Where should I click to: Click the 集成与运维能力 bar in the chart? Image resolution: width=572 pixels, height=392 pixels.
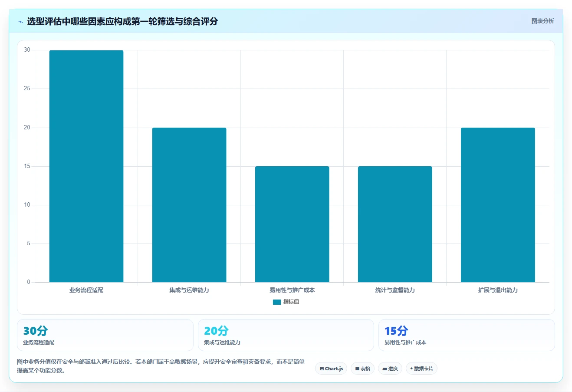point(189,205)
